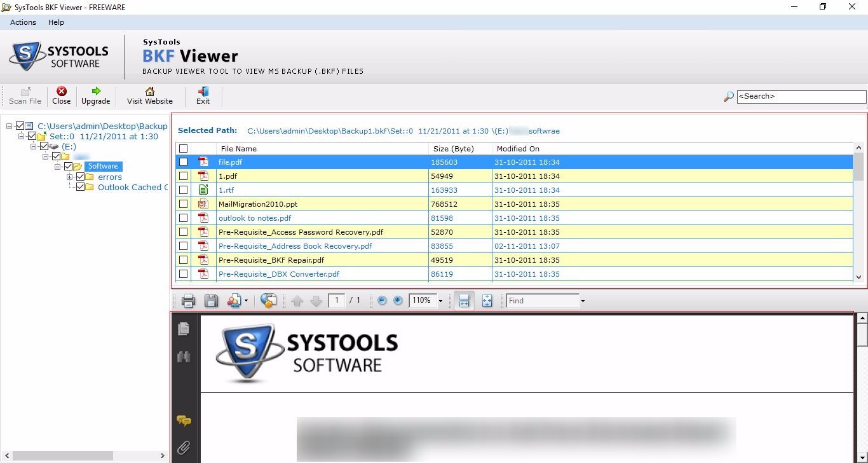Screen dimensions: 868x463
Task: Collapse the C:\Users\admin\Desktop\Backup root node
Action: click(10, 126)
